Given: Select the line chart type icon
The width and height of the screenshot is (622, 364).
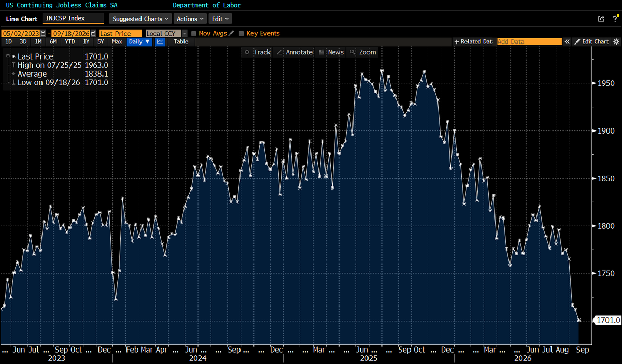Looking at the screenshot, I should (160, 41).
